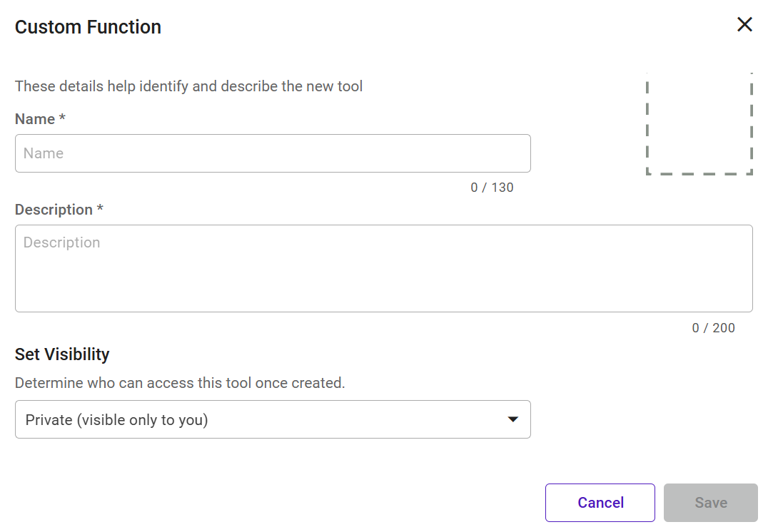This screenshot has height=532, width=773.
Task: Close the Custom Function dialog
Action: pos(744,25)
